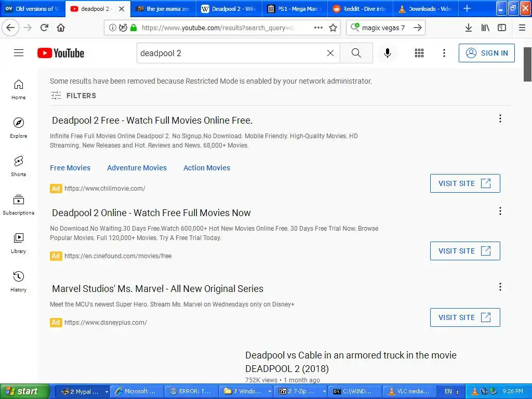The image size is (532, 399).
Task: Close the deadpool 2 YouTube tab
Action: click(x=122, y=9)
